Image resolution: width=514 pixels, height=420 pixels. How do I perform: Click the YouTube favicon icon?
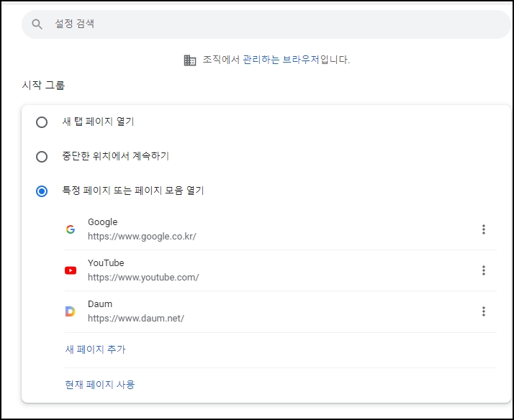pyautogui.click(x=71, y=270)
